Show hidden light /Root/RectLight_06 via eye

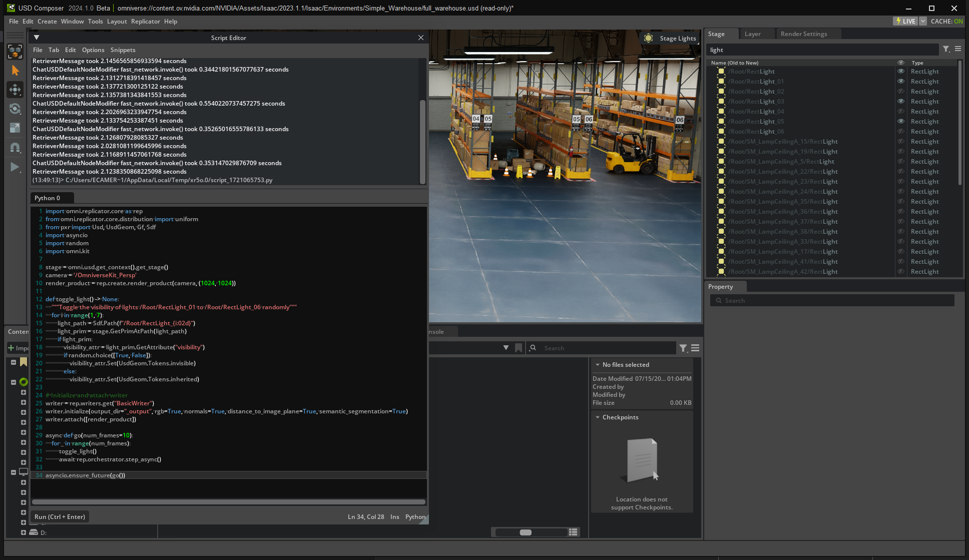(900, 131)
